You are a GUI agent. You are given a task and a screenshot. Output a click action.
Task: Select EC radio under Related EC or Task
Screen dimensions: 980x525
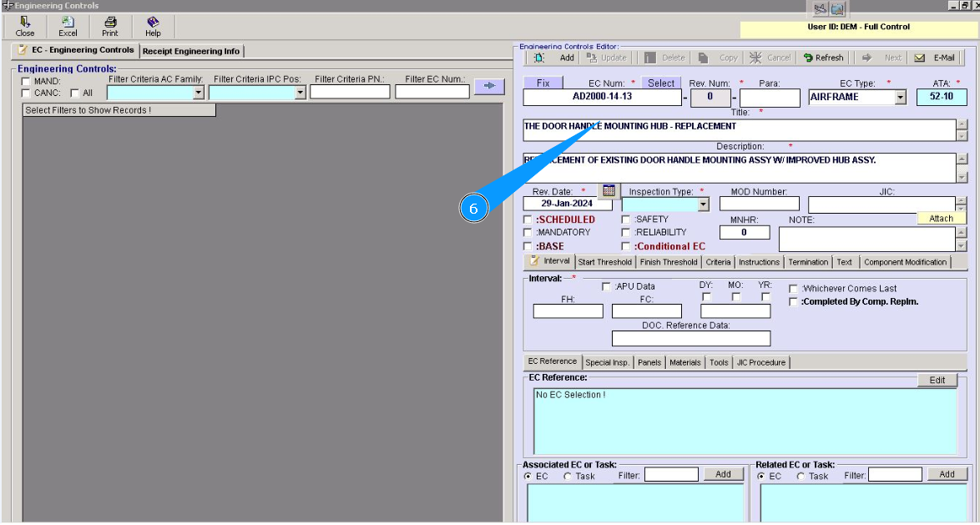[761, 477]
